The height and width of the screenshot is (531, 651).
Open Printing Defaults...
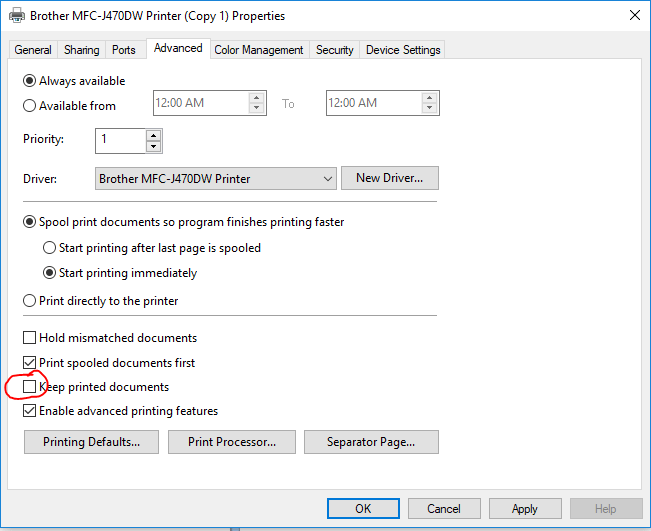[x=91, y=442]
